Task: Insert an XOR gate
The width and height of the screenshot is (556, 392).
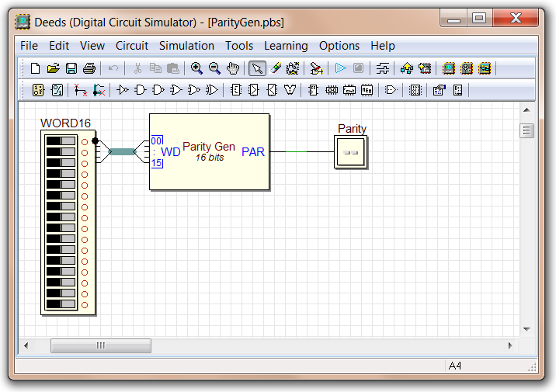Action: [212, 90]
